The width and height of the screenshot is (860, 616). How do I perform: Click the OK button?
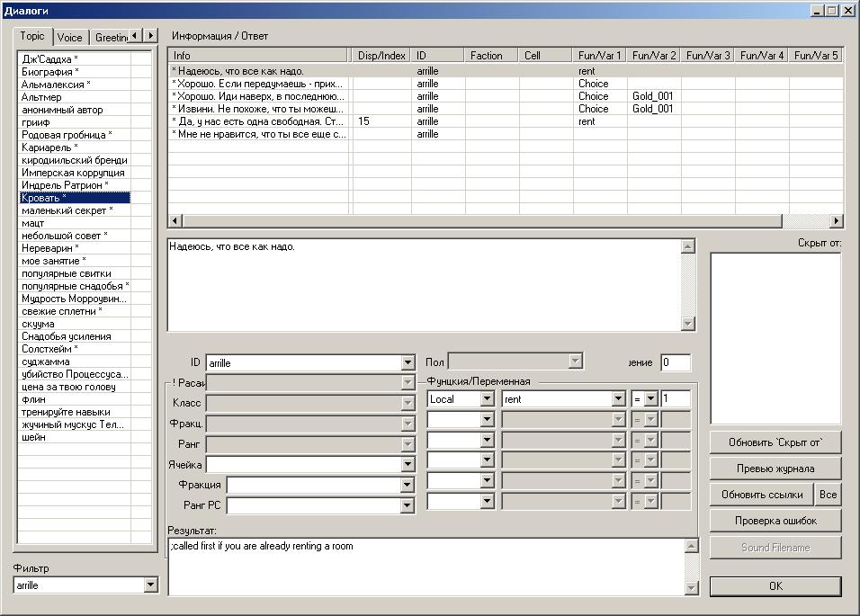[x=775, y=586]
